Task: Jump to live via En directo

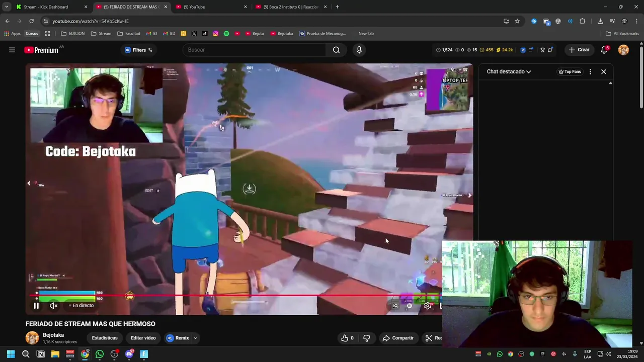Action: point(80,305)
